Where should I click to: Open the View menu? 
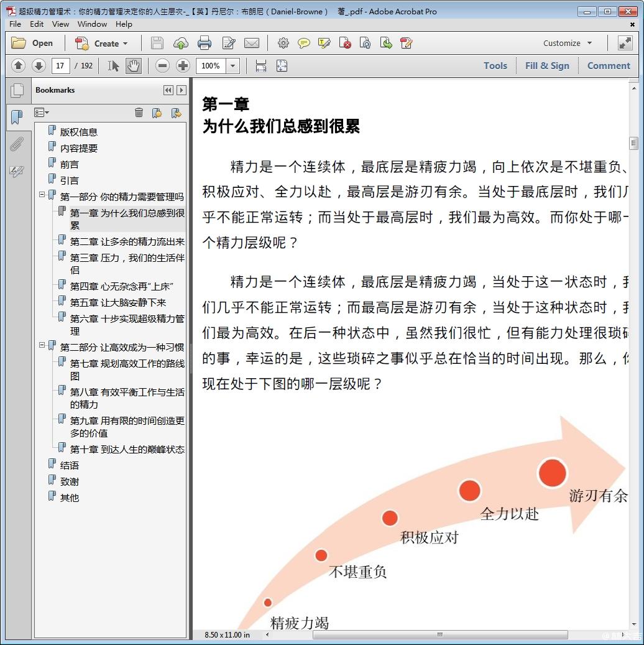[60, 24]
